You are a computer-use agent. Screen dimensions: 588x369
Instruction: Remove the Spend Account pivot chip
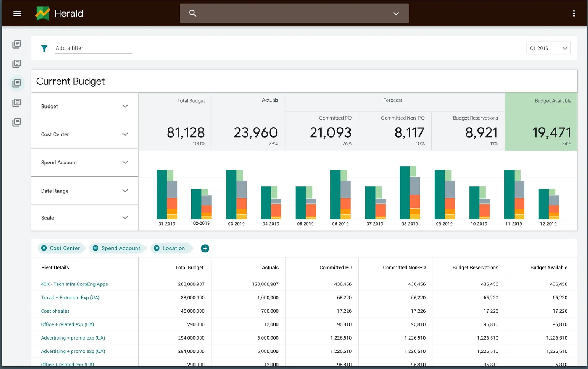pyautogui.click(x=96, y=248)
